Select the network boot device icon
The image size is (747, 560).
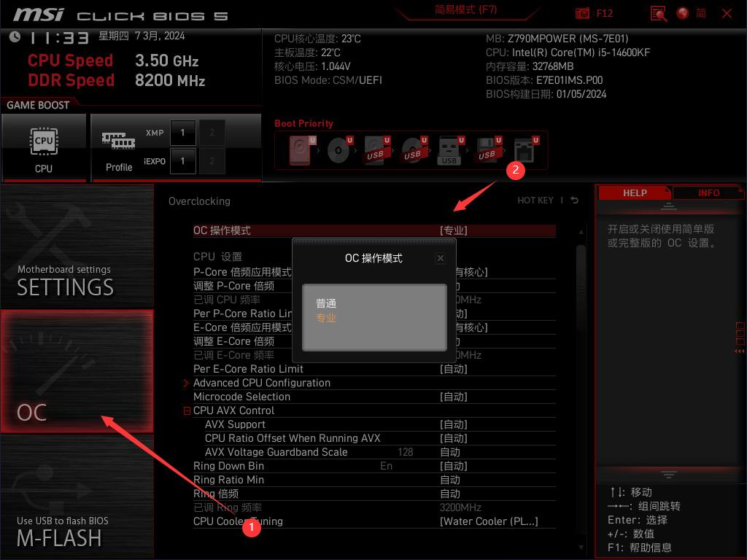click(526, 150)
